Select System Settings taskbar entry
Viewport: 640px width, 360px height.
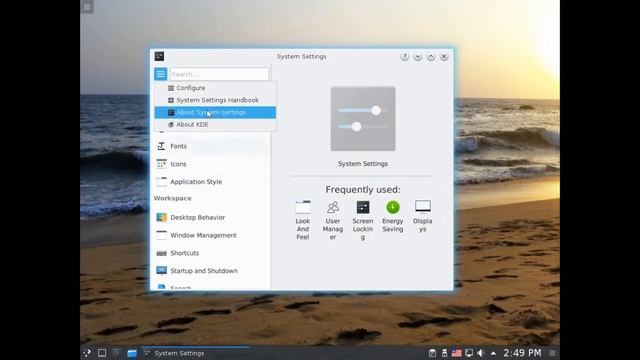[196, 353]
